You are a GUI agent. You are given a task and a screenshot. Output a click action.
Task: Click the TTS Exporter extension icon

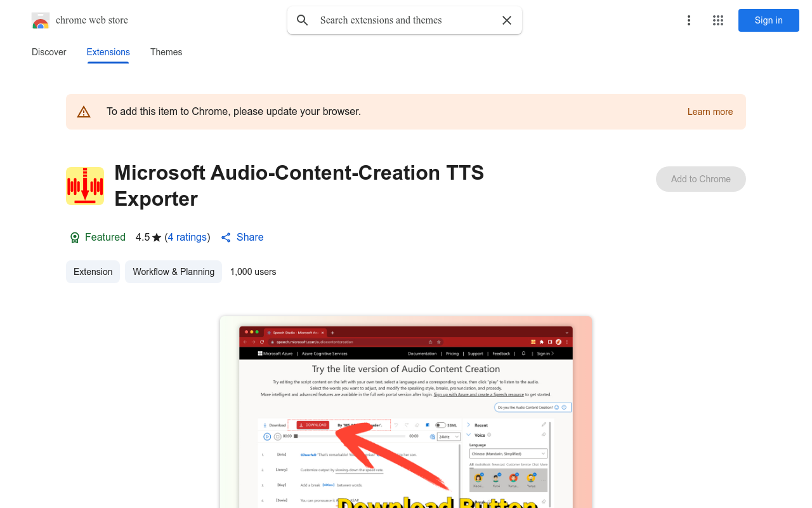point(85,186)
